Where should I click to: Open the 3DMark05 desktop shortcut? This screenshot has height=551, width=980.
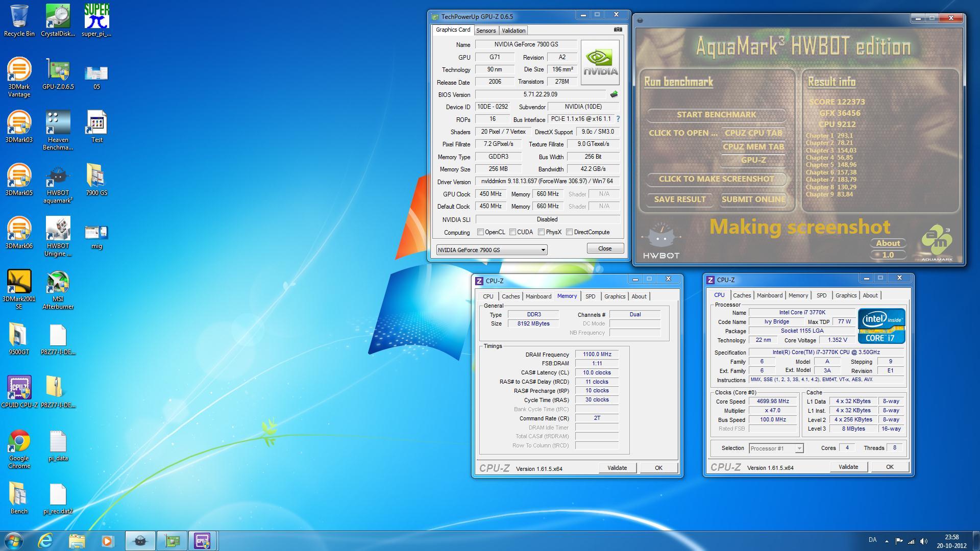(x=19, y=180)
